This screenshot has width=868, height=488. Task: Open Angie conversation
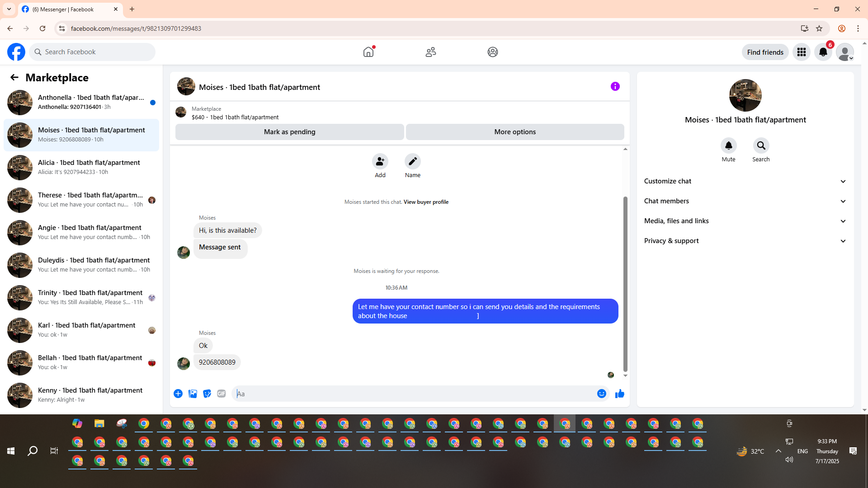click(x=81, y=233)
